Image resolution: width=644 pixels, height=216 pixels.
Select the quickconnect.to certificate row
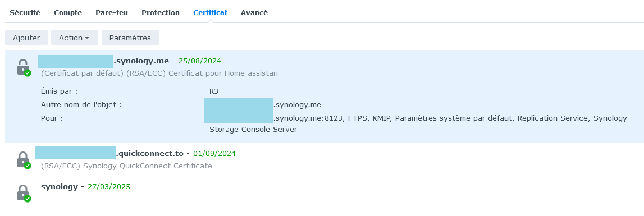325,160
